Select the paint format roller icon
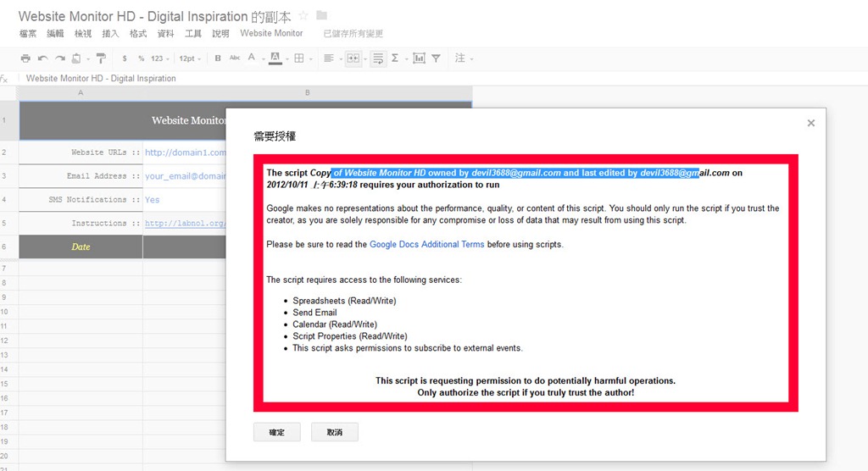Image resolution: width=868 pixels, height=471 pixels. (x=101, y=58)
